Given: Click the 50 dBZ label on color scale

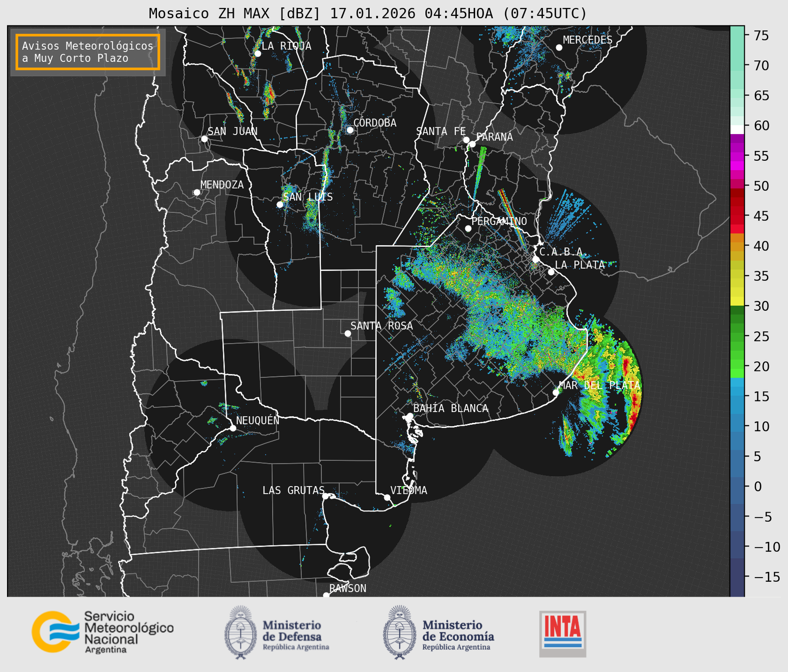Looking at the screenshot, I should pos(761,186).
